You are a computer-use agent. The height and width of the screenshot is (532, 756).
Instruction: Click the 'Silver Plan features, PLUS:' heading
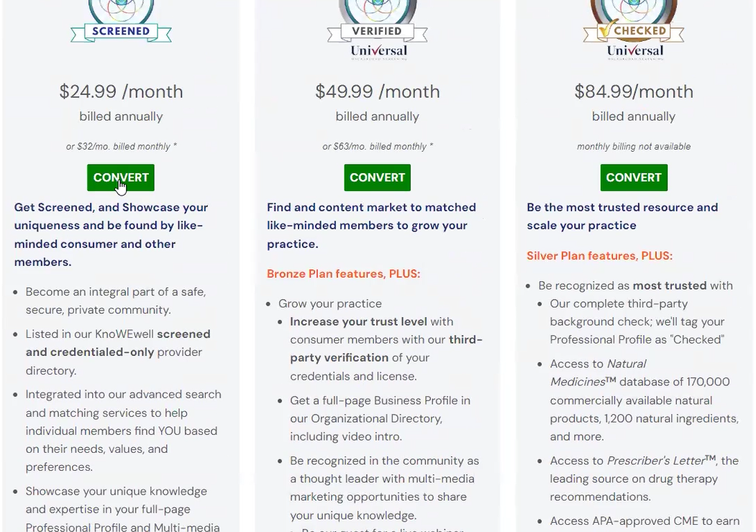[599, 256]
